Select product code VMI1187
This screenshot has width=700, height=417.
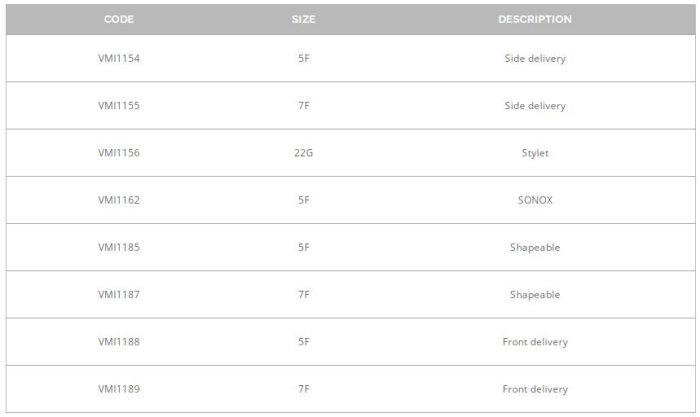pyautogui.click(x=118, y=294)
